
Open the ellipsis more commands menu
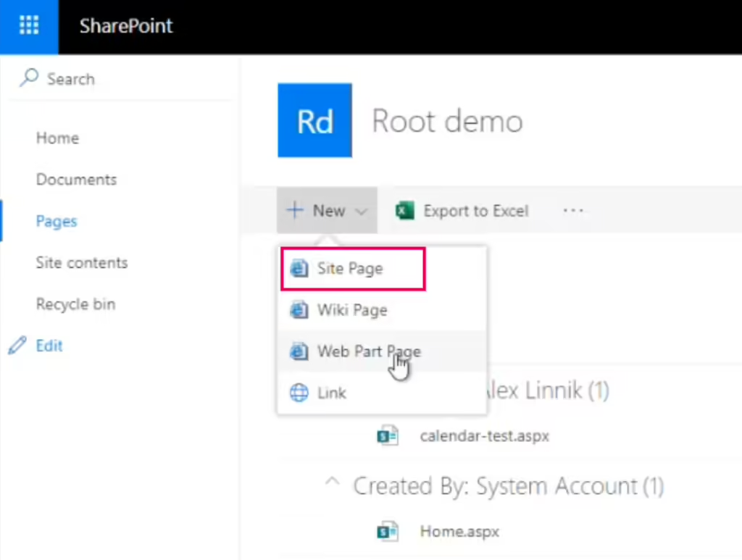click(x=573, y=210)
